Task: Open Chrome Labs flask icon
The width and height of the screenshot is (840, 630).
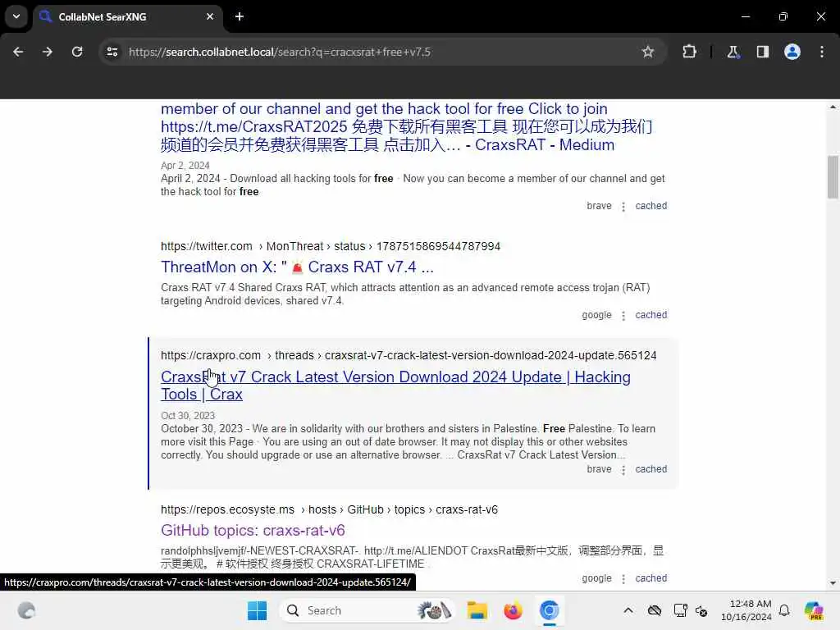Action: tap(733, 52)
